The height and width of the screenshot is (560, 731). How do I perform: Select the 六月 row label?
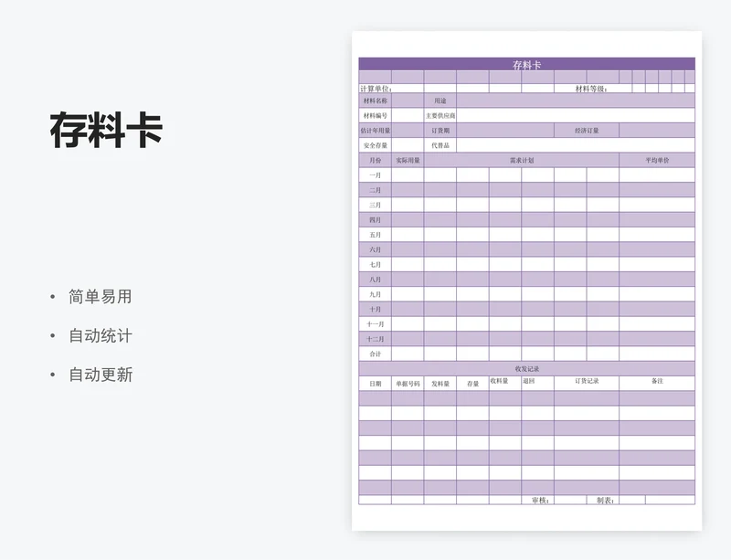pyautogui.click(x=376, y=250)
